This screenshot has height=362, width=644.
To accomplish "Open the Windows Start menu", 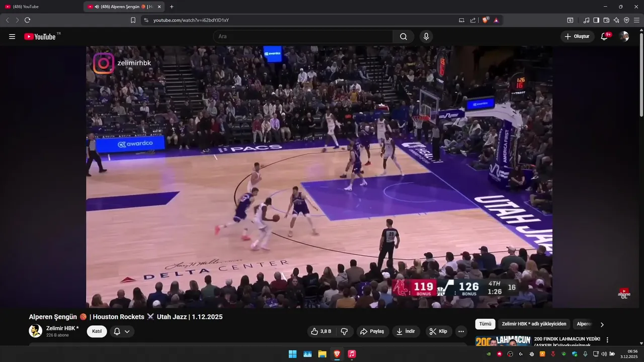I will (x=292, y=354).
